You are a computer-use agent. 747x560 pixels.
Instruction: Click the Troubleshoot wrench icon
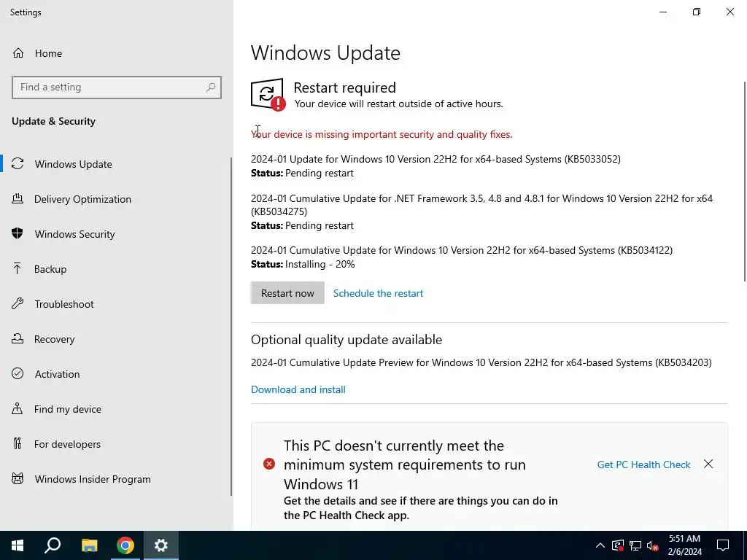[18, 304]
